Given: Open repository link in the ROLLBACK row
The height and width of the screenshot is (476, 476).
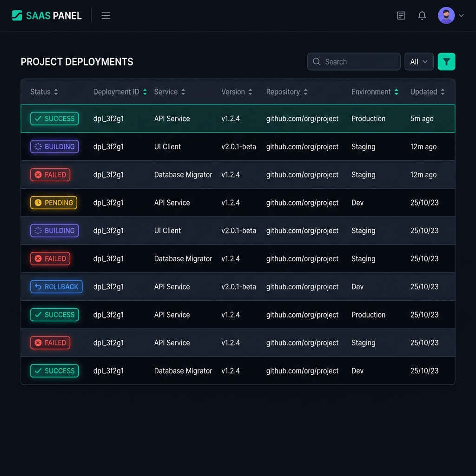Looking at the screenshot, I should coord(302,287).
